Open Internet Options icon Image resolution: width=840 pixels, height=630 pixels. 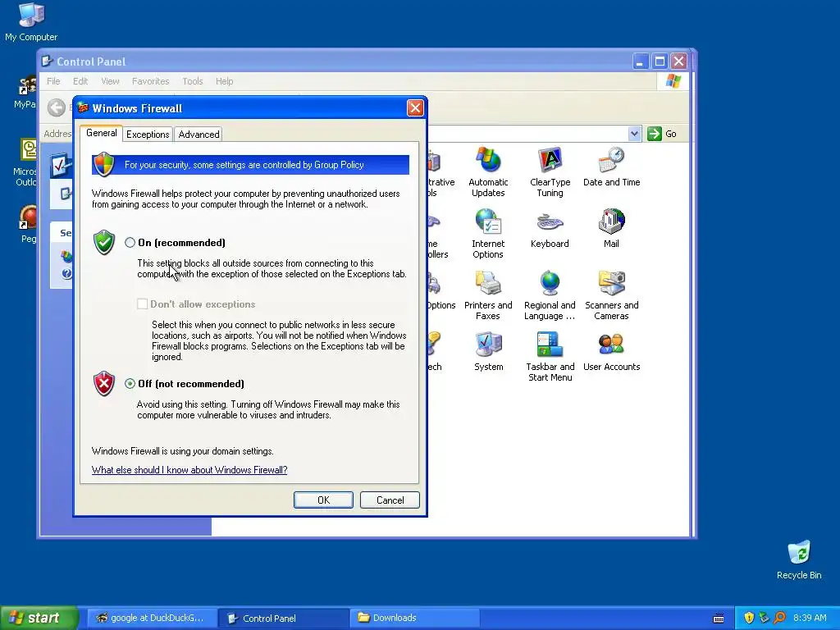(488, 234)
